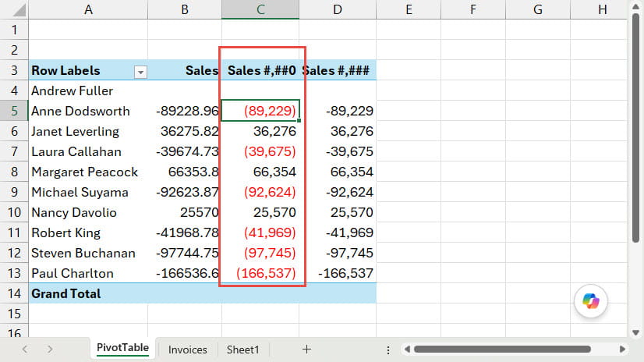644x362 pixels.
Task: Click cell showing -41,969 in column D
Action: click(x=338, y=233)
